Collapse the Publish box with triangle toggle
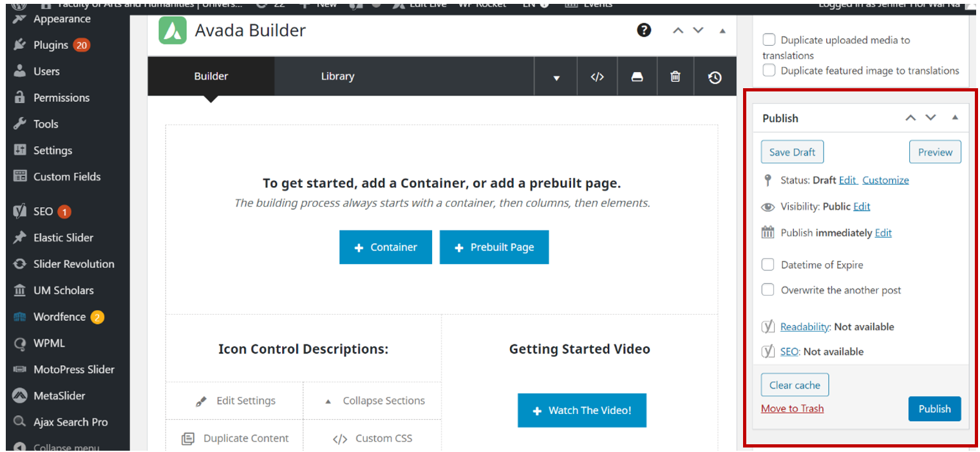This screenshot has height=452, width=980. click(955, 117)
